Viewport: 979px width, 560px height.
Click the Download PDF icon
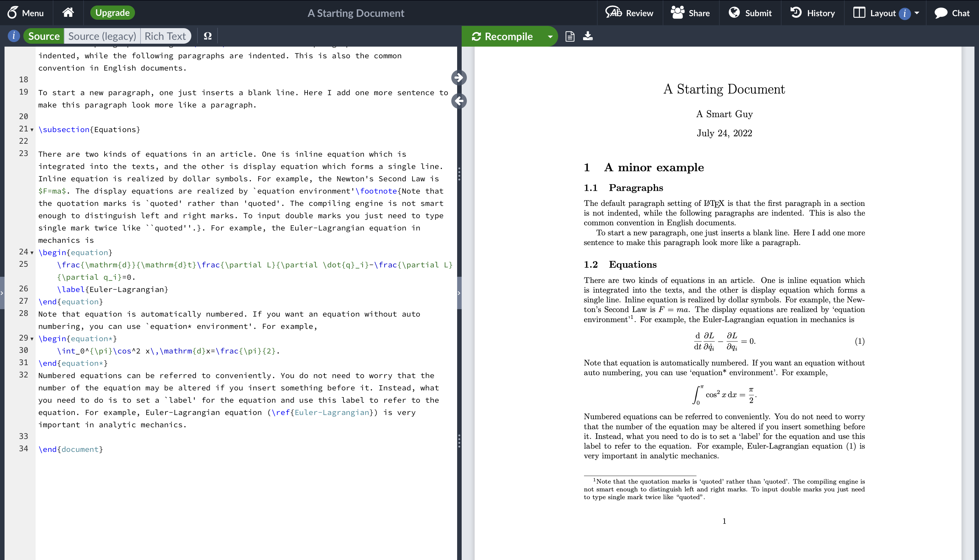588,36
